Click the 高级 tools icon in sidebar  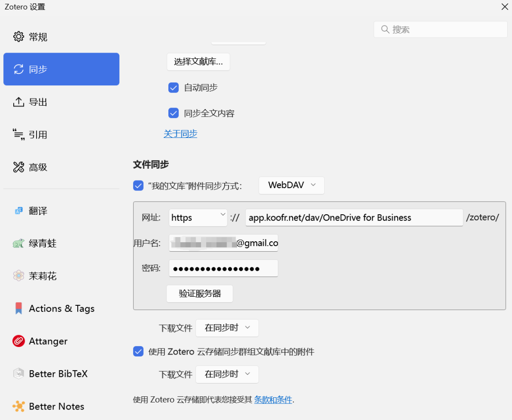tap(18, 167)
